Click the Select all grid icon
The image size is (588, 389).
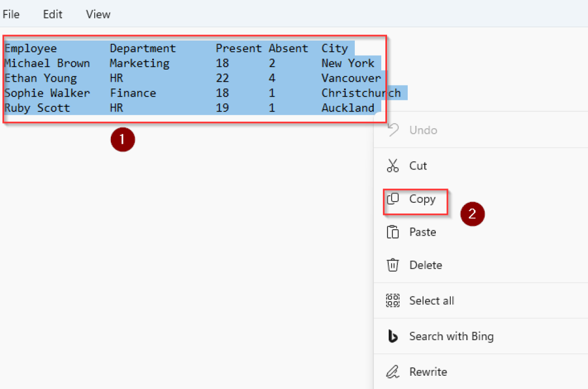tap(393, 301)
